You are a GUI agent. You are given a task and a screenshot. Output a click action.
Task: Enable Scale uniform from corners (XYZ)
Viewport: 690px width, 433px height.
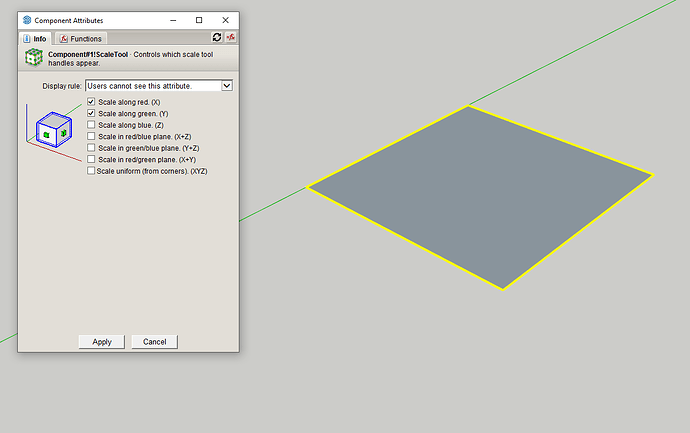coord(91,170)
